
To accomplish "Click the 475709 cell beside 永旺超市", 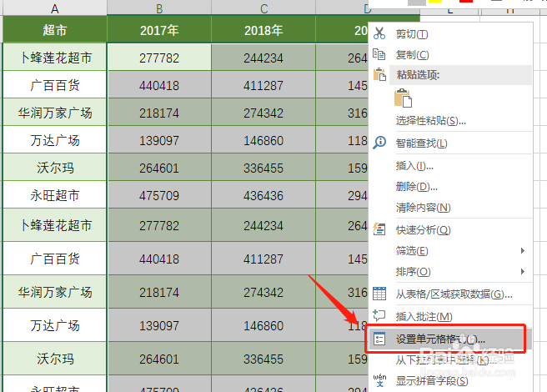I will click(159, 195).
